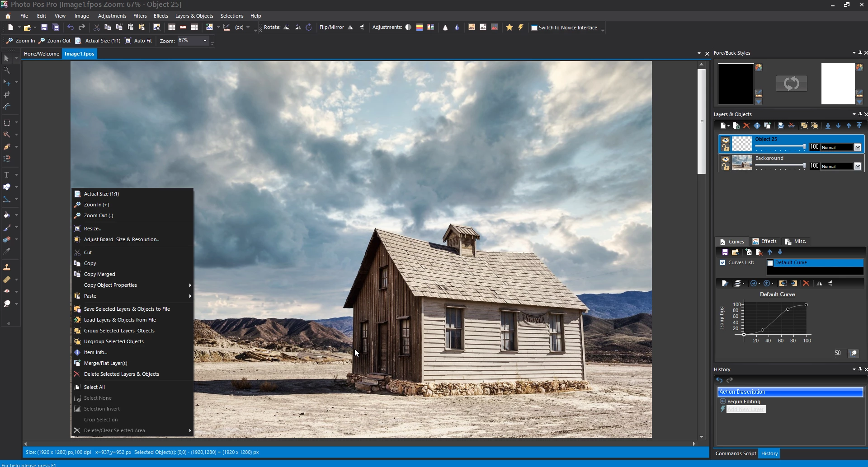Select the Magnifier zoom tool
The image size is (868, 467).
7,70
